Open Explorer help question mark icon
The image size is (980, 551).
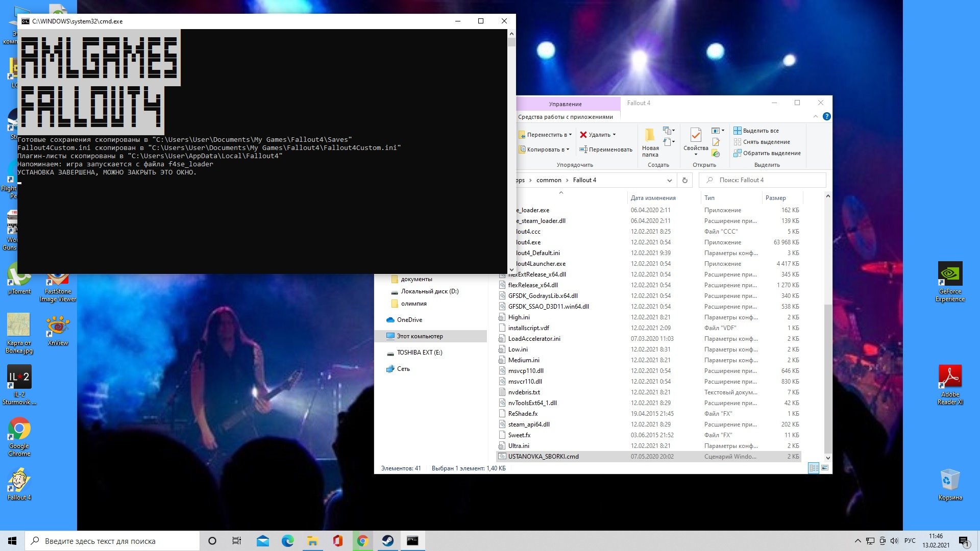[x=827, y=116]
